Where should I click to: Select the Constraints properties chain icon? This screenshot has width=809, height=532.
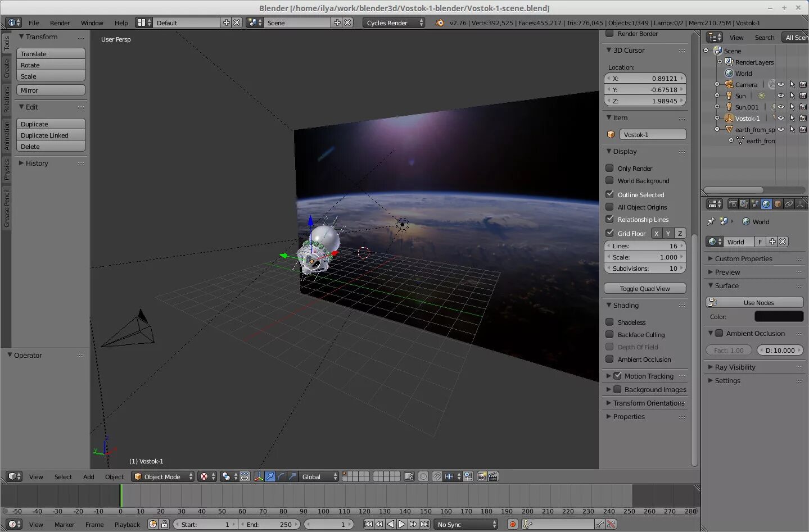pos(789,204)
